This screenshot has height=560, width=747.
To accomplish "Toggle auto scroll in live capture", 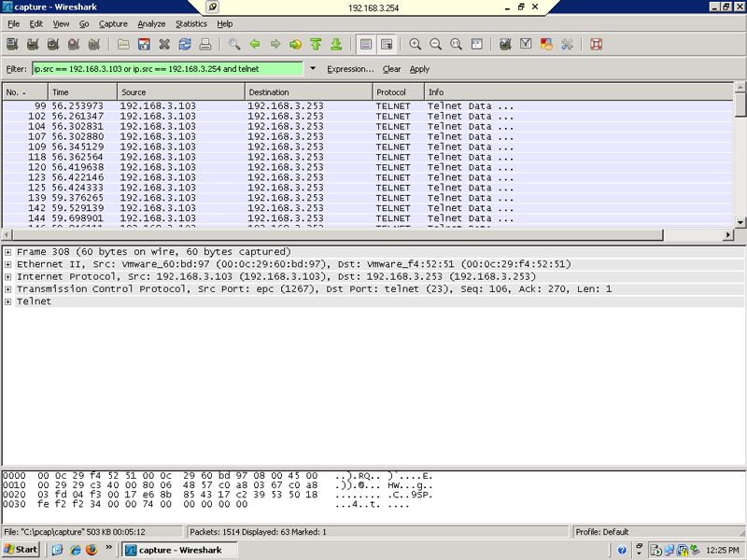I will coord(387,44).
